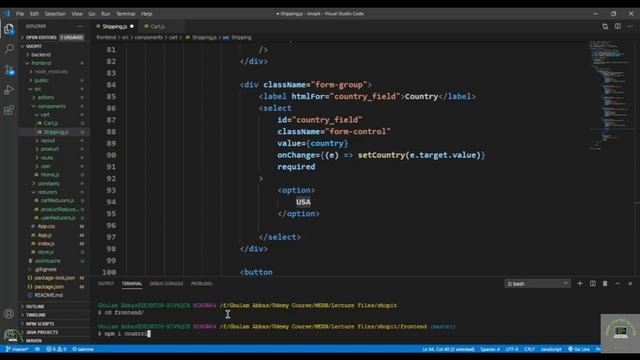Click the JavaScript language mode indicator
Image resolution: width=640 pixels, height=360 pixels.
click(551, 349)
